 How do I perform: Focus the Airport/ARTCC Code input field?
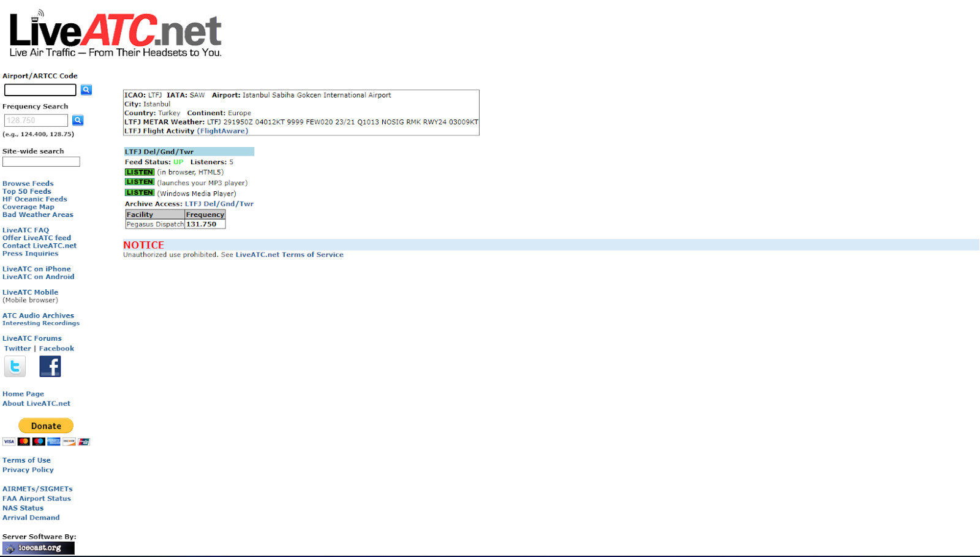coord(40,90)
